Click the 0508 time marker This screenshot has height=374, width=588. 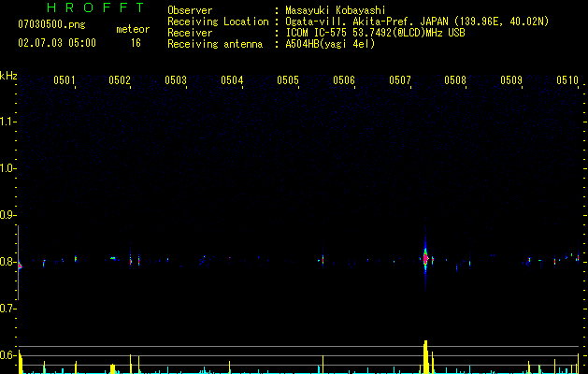click(455, 79)
